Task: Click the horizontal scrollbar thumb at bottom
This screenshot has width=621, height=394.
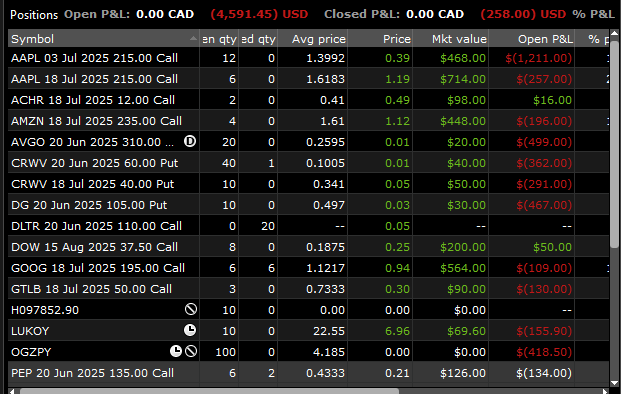Action: pyautogui.click(x=209, y=392)
